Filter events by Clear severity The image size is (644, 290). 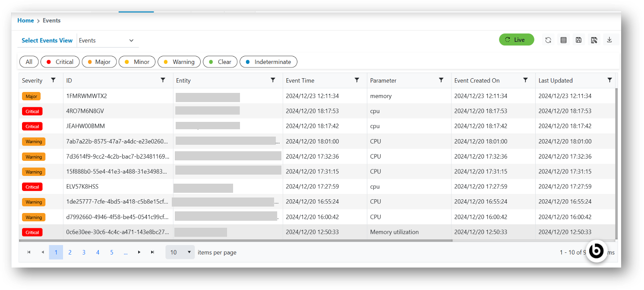220,62
